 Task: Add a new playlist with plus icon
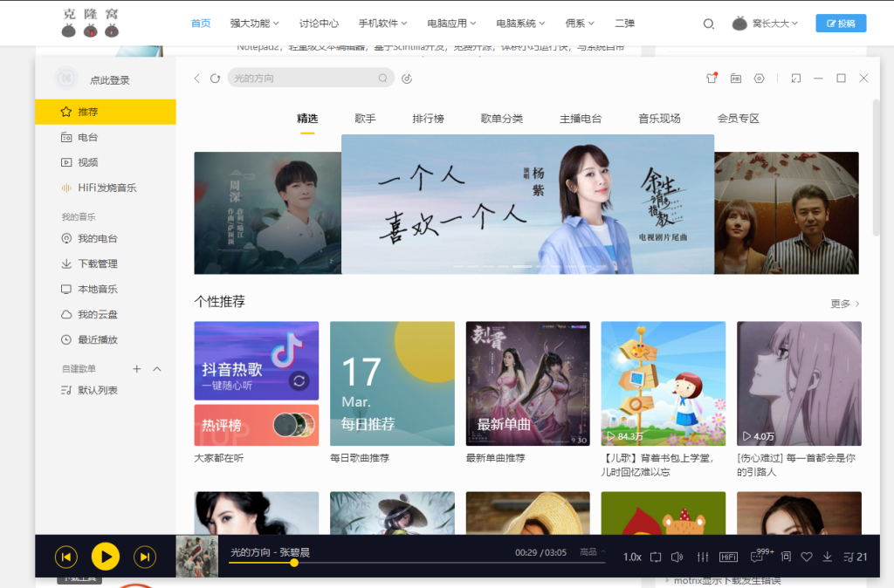pyautogui.click(x=137, y=369)
